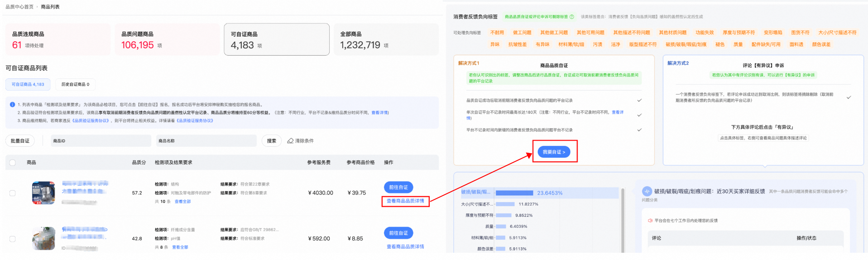Viewport: 868px width, 260px height.
Task: Switch to 历史自证商品 0 tab
Action: [x=76, y=84]
